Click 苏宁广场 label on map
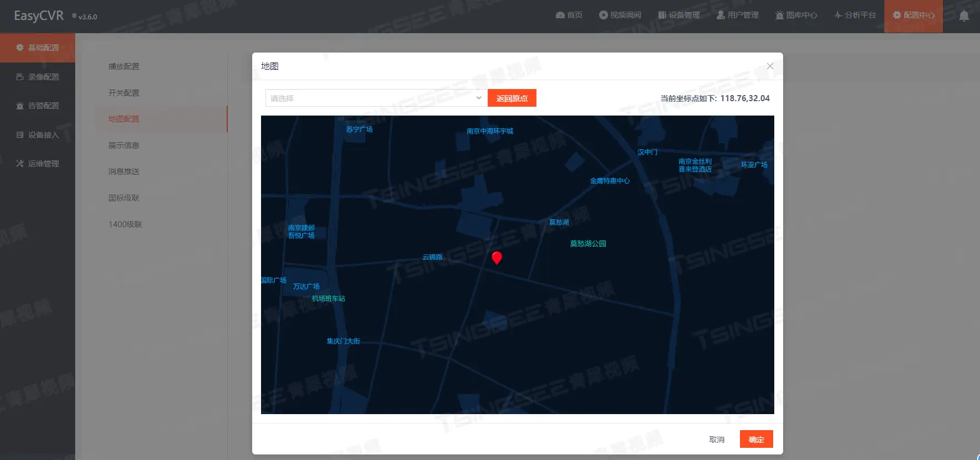 coord(359,129)
